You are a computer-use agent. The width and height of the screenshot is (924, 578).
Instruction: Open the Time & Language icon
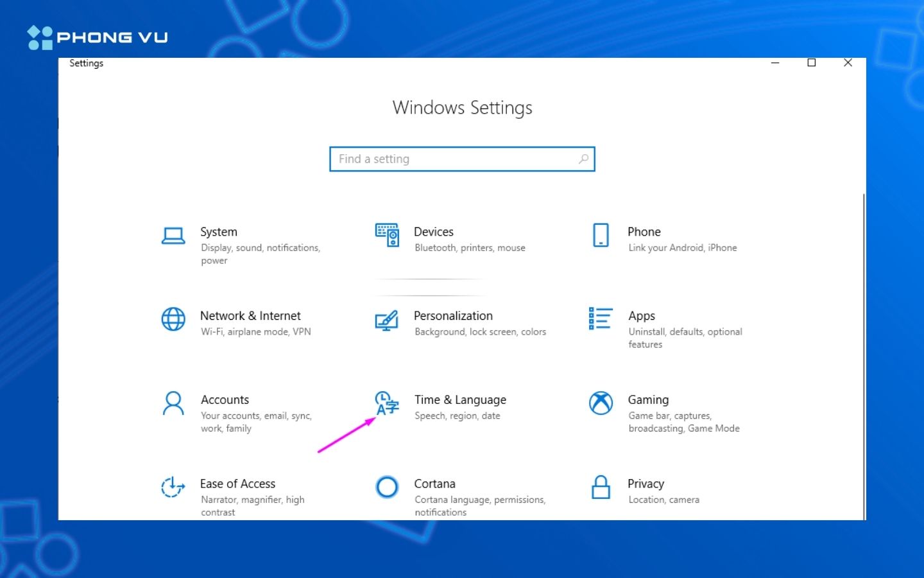pyautogui.click(x=387, y=403)
